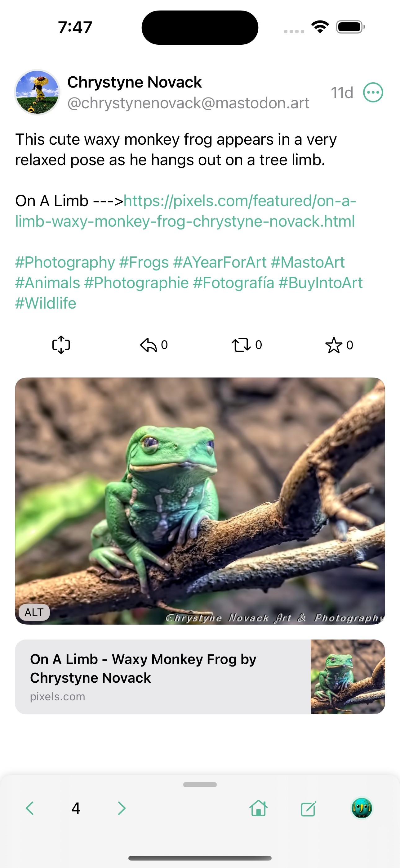Open Chrystyne Novack's profile picture
Viewport: 400px width, 868px height.
pyautogui.click(x=37, y=92)
